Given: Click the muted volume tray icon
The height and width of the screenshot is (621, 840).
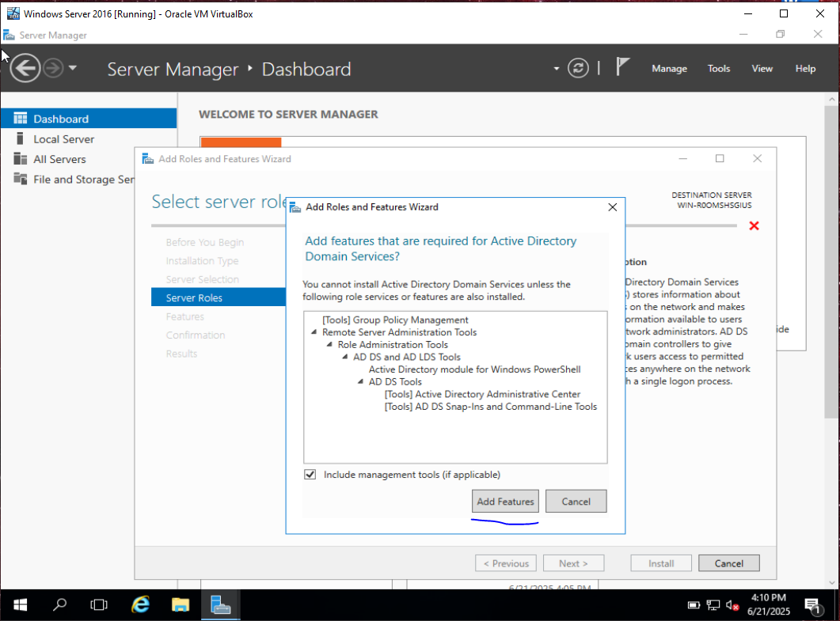Looking at the screenshot, I should [732, 605].
